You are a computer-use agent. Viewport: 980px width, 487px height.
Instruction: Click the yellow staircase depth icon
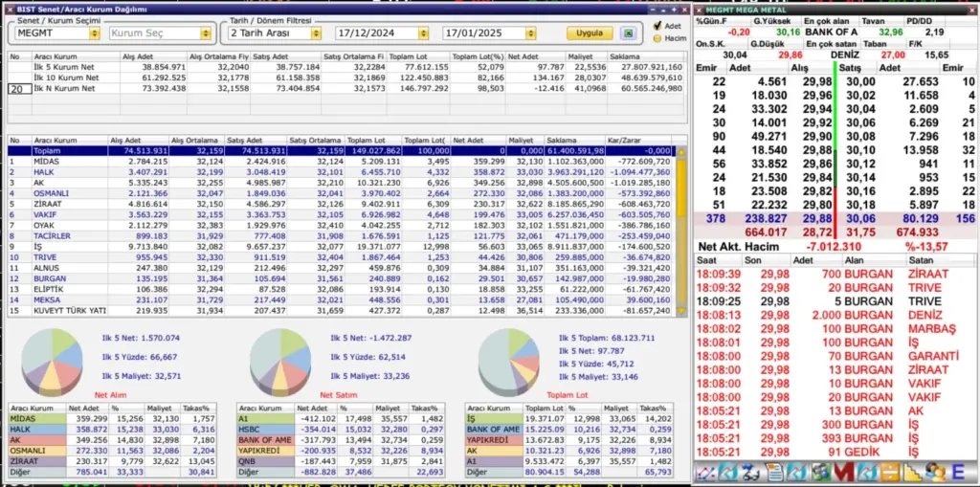coord(912,473)
